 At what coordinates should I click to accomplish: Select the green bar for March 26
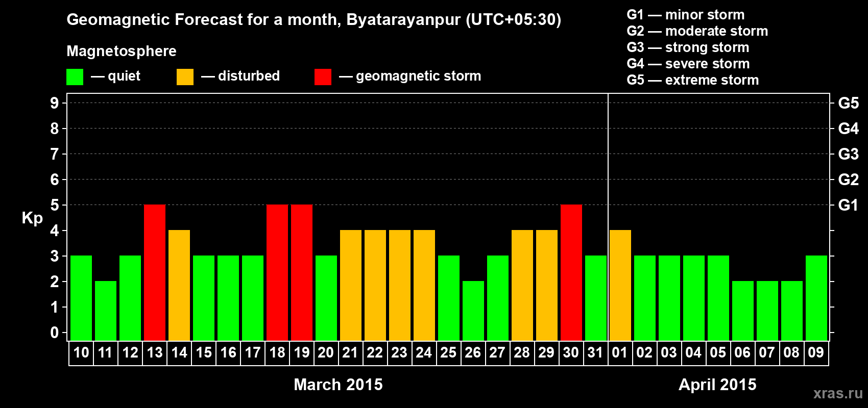coord(473,311)
